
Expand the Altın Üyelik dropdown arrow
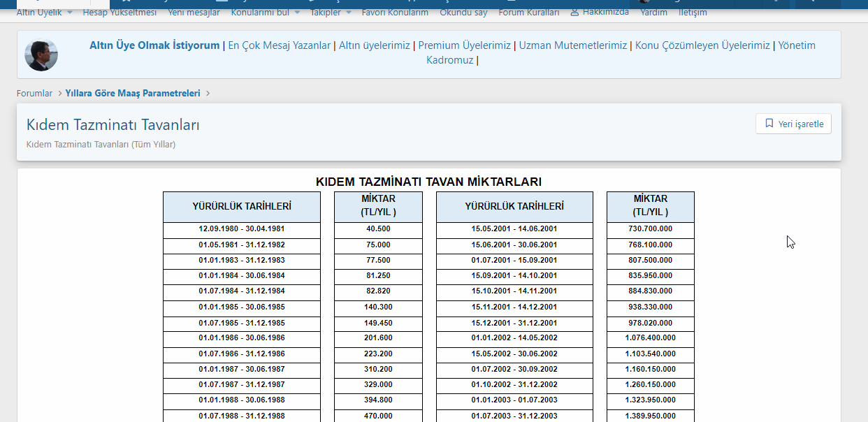(70, 13)
